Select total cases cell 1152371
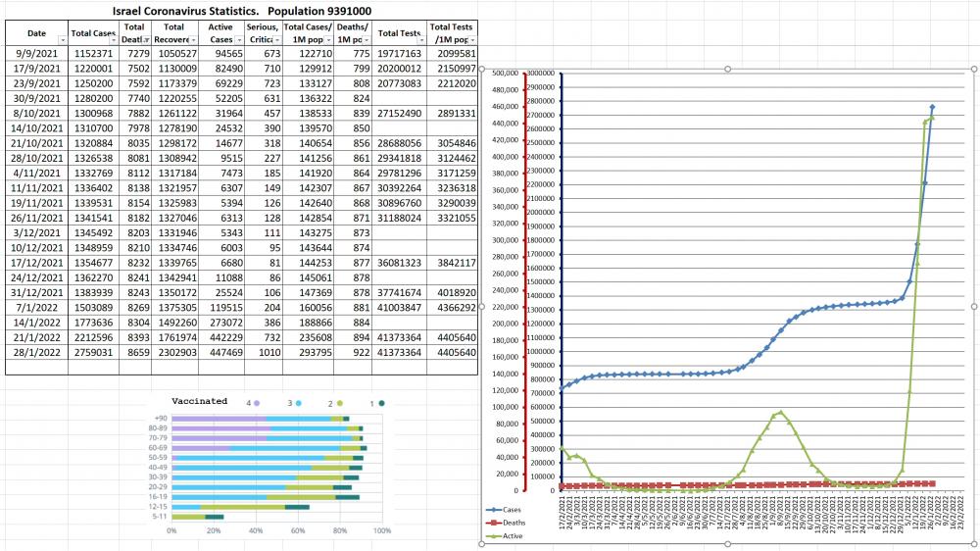Screen dimensions: 980x551 click(x=94, y=54)
